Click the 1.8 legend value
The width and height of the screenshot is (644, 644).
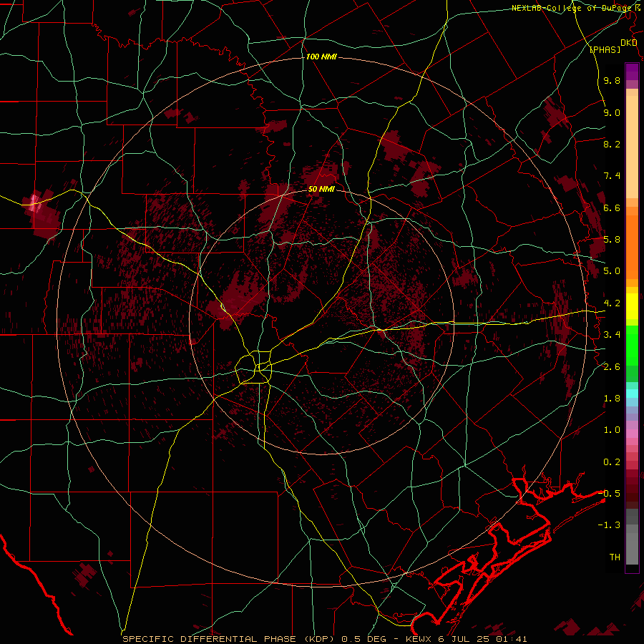point(612,399)
